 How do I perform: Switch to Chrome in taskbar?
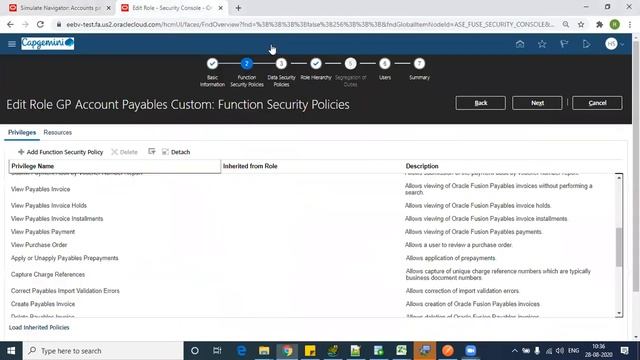coord(287,351)
